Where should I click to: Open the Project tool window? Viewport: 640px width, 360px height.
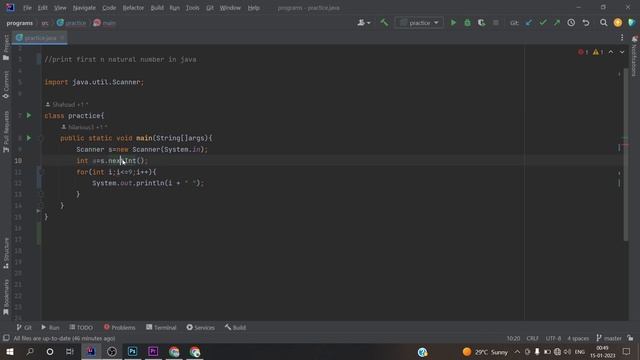tap(6, 47)
